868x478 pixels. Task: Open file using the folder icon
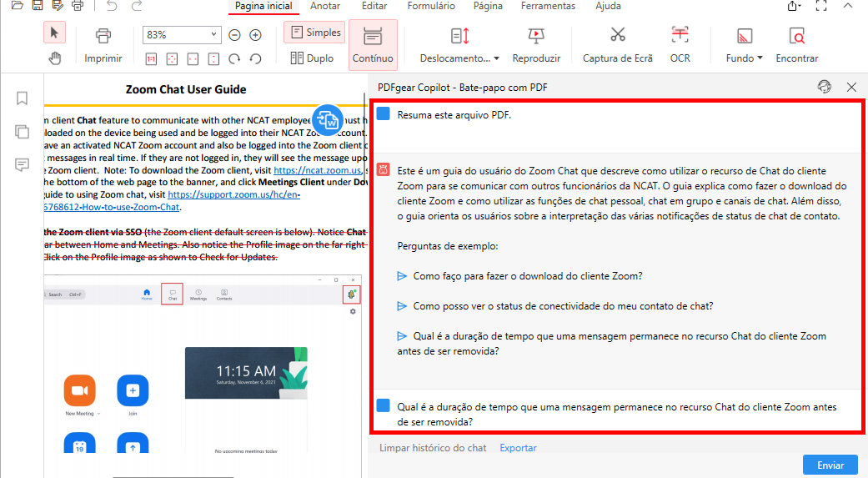pyautogui.click(x=18, y=6)
